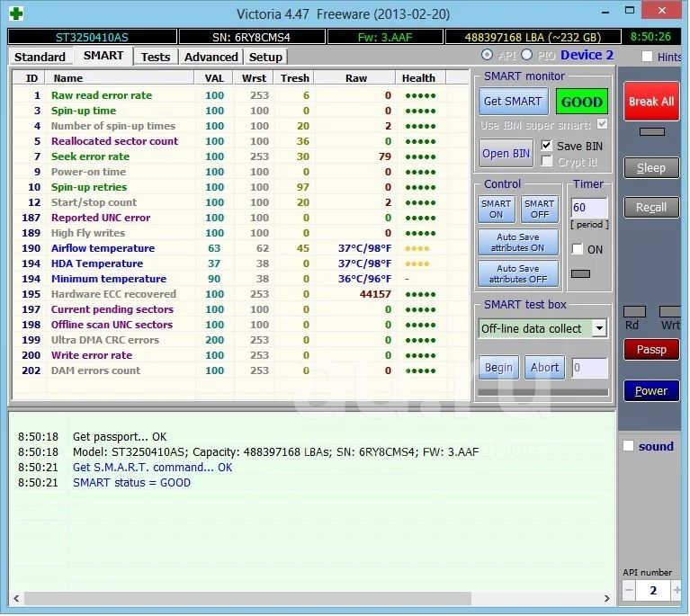Image resolution: width=690 pixels, height=616 pixels.
Task: Click the Timer period input field
Action: coord(589,207)
